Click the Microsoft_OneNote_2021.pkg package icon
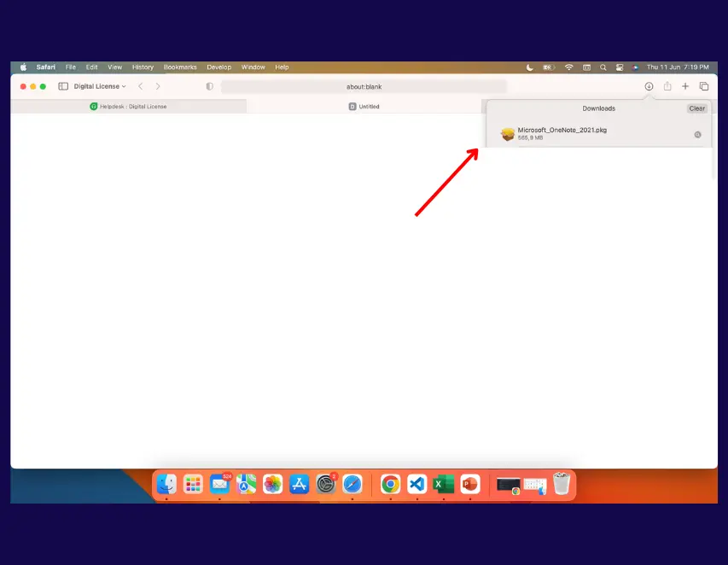 point(508,134)
